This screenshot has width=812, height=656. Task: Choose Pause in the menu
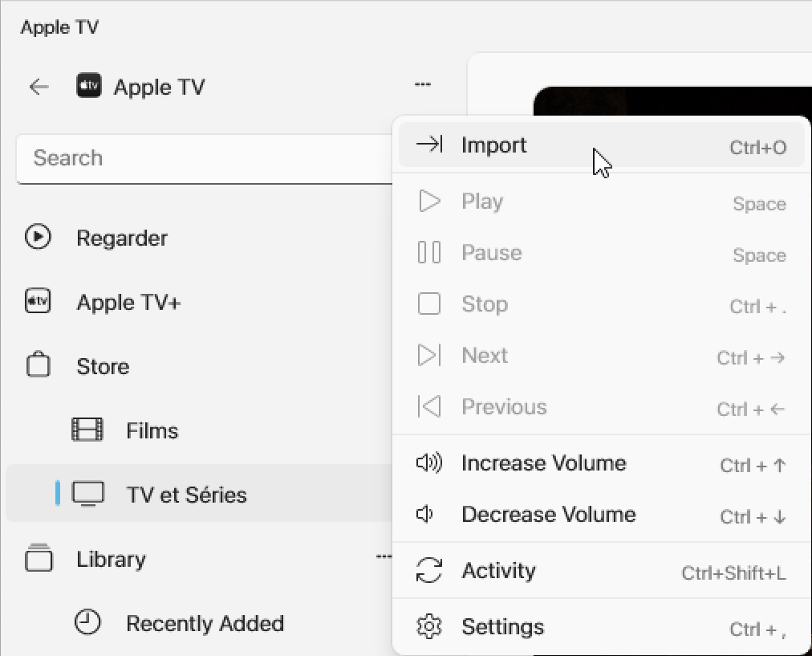pyautogui.click(x=601, y=253)
